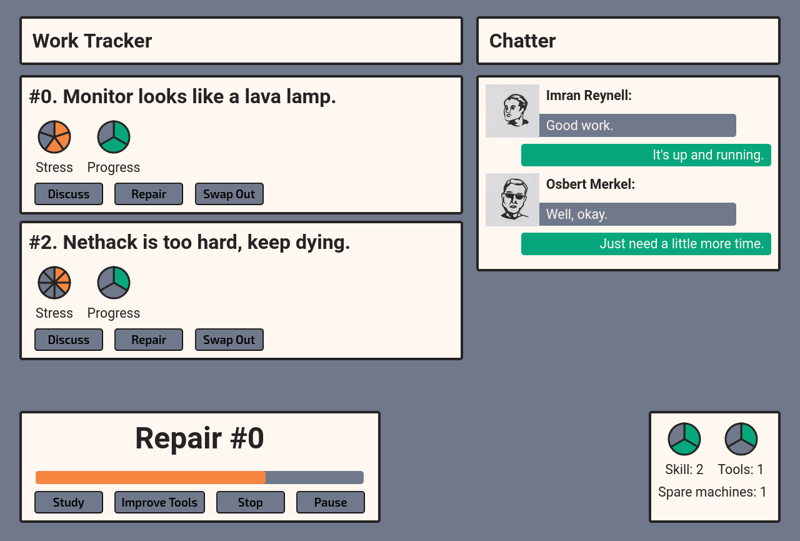Click the Chatter heading
800x541 pixels.
522,41
